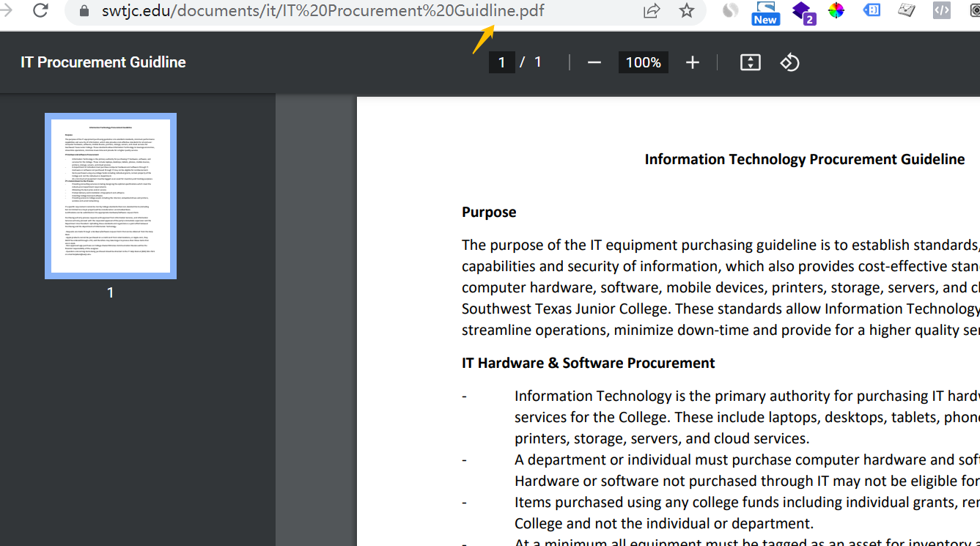
Task: Focus the swtjc.edu address bar URL
Action: [x=323, y=11]
